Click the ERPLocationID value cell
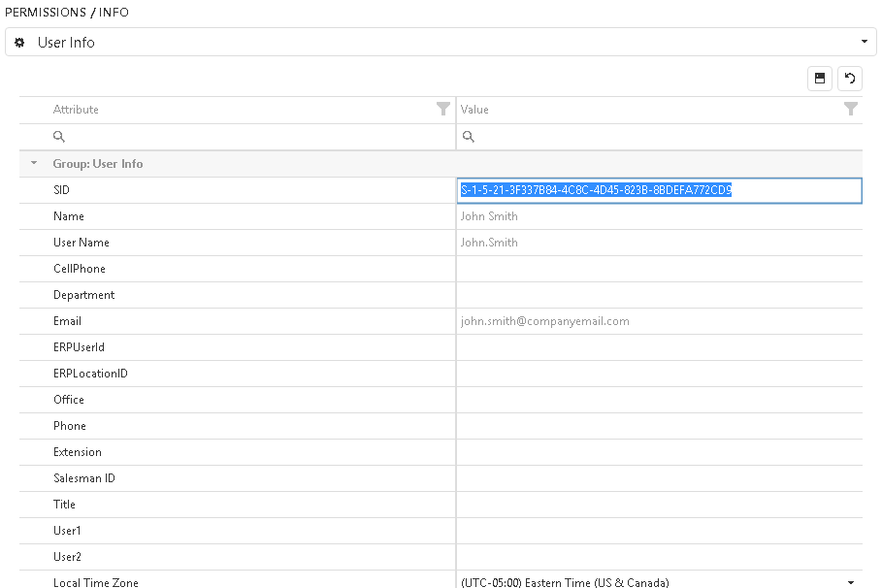This screenshot has height=588, width=882. (x=659, y=374)
